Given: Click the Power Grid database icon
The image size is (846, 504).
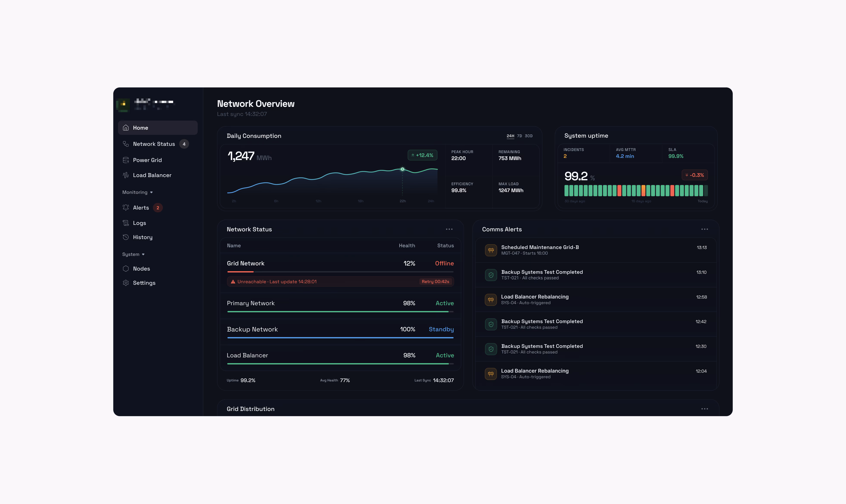Looking at the screenshot, I should [126, 160].
